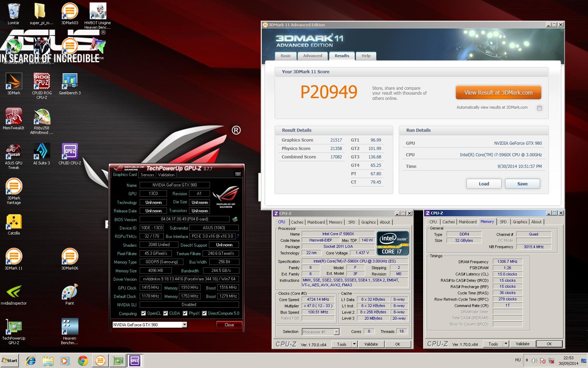
Task: Click Bus Interface question mark help
Action: click(x=238, y=236)
